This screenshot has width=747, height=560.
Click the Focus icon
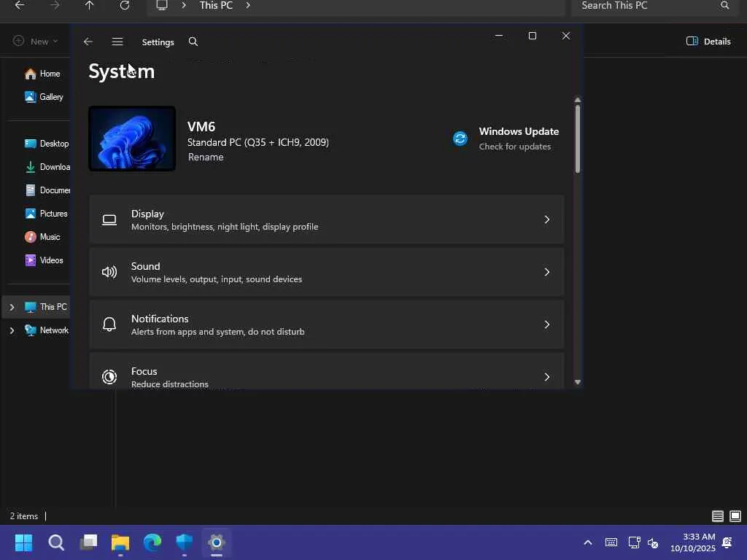pyautogui.click(x=109, y=377)
